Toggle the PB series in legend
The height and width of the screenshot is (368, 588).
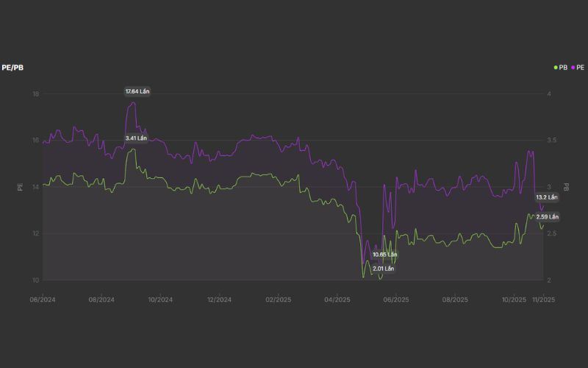click(563, 67)
